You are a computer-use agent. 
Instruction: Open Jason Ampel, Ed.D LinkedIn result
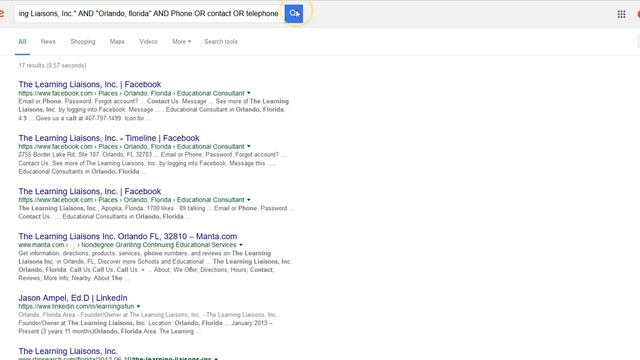coord(73,298)
